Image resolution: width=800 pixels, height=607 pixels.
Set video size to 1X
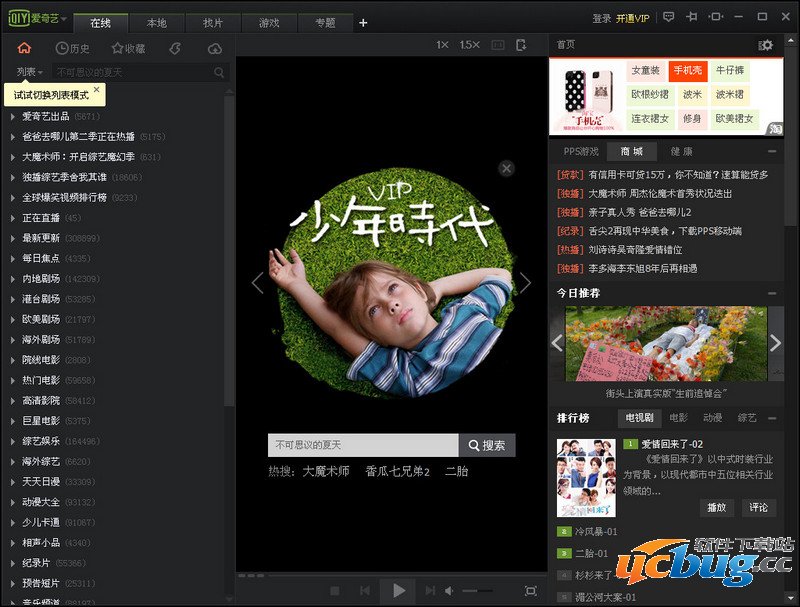click(442, 45)
